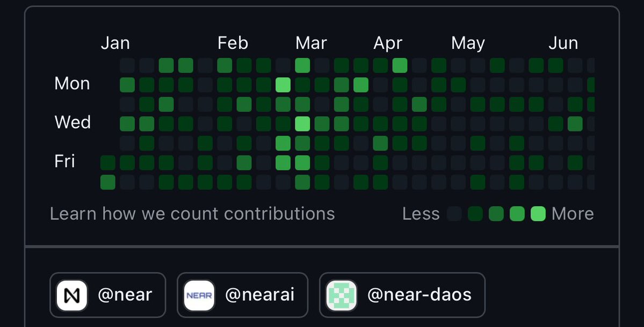Open the @nearai organization name link
The height and width of the screenshot is (327, 644).
pos(259,295)
